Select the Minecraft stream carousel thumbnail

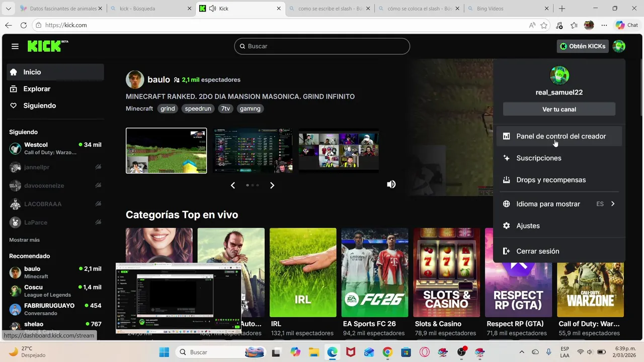[x=166, y=151]
